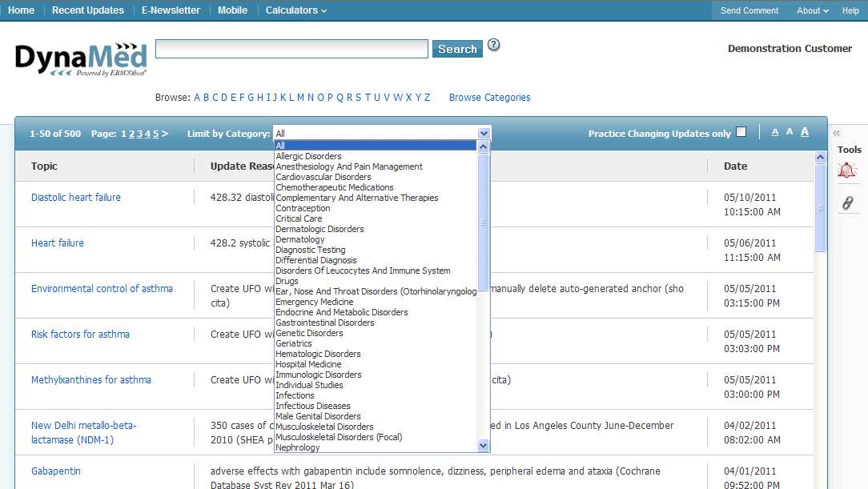
Task: Open the Browse Categories link
Action: click(489, 98)
